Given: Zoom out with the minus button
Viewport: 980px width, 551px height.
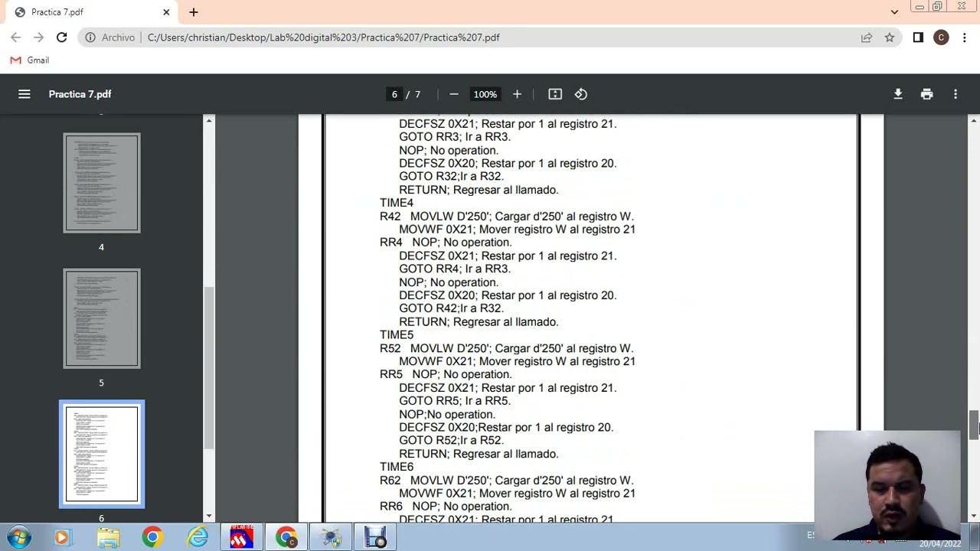Looking at the screenshot, I should tap(454, 94).
